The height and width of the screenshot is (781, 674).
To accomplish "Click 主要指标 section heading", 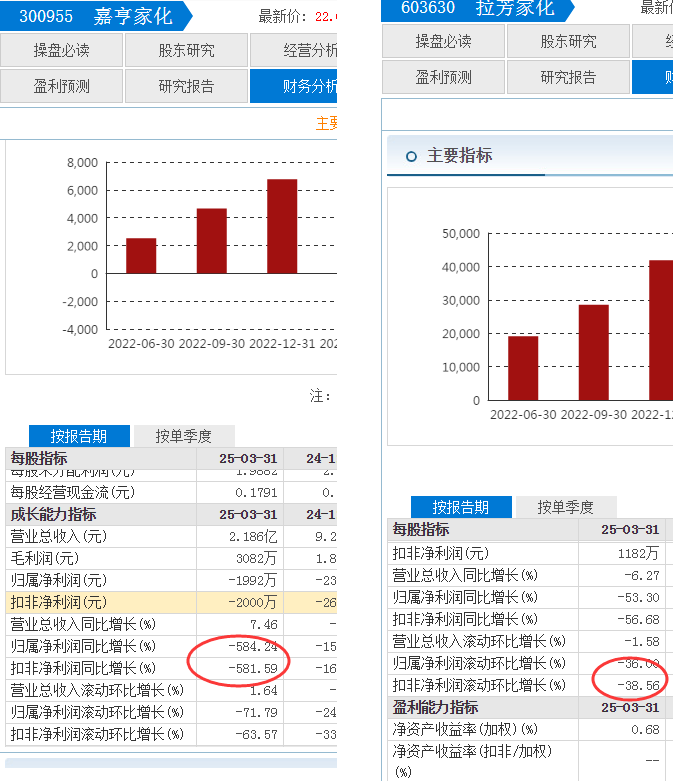I will click(459, 156).
